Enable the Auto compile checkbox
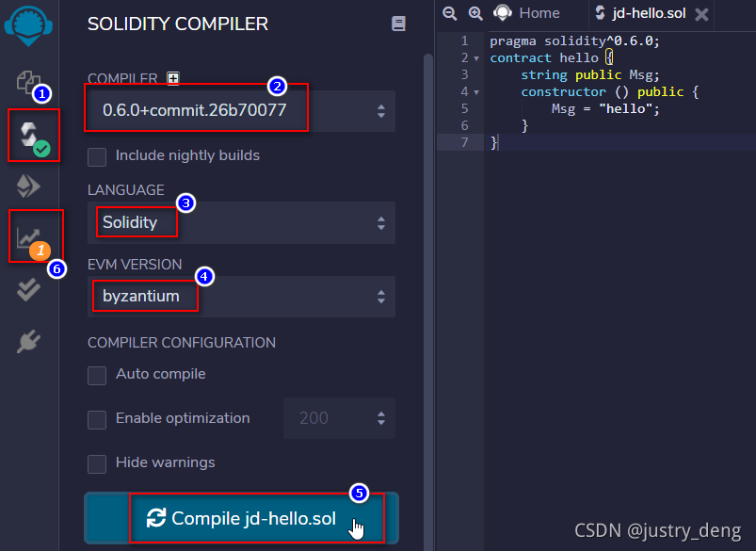This screenshot has width=756, height=551. pyautogui.click(x=97, y=376)
